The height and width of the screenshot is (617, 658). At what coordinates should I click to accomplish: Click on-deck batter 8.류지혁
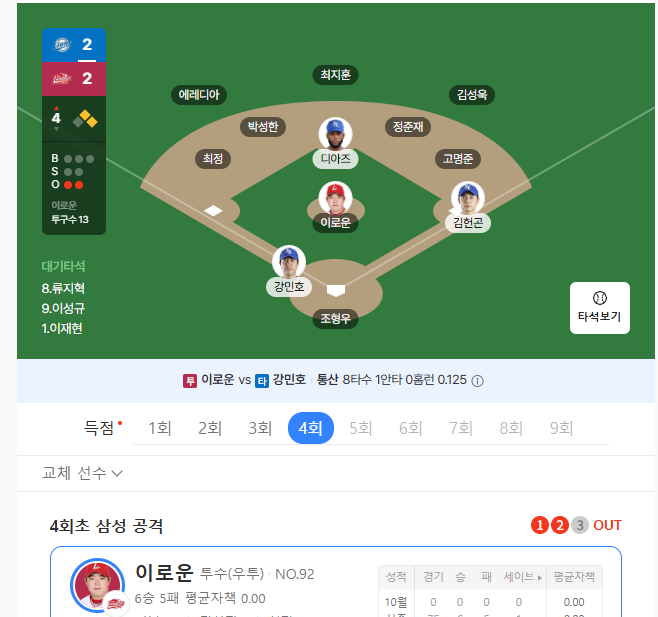point(63,288)
